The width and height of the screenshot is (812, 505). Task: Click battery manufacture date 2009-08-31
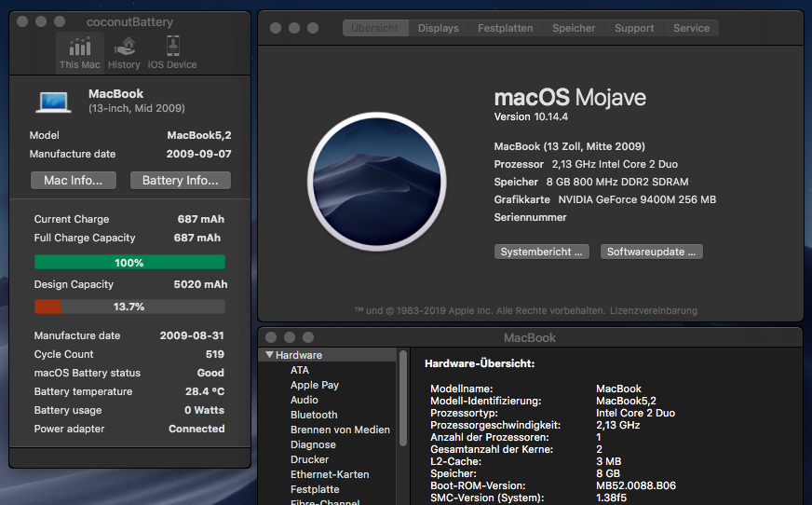pos(192,335)
